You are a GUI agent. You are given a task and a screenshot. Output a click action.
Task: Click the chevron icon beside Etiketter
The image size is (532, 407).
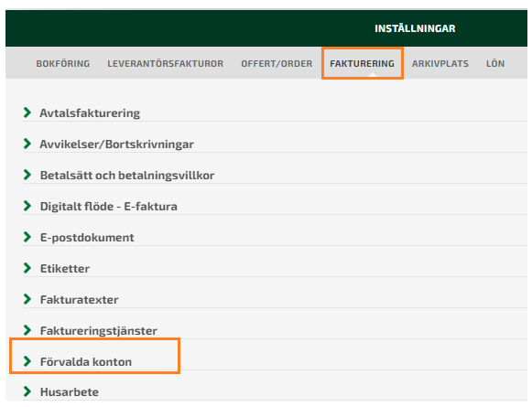pos(27,268)
